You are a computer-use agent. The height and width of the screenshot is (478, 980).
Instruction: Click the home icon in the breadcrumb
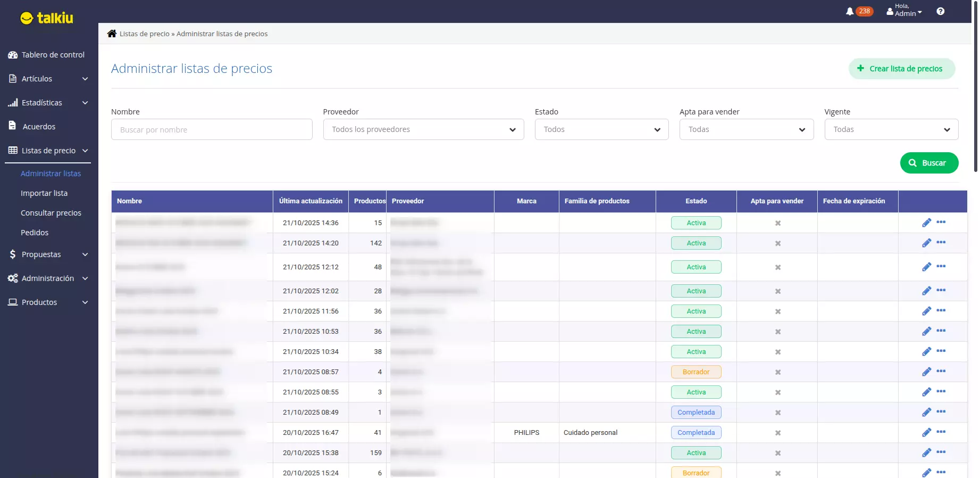[112, 34]
